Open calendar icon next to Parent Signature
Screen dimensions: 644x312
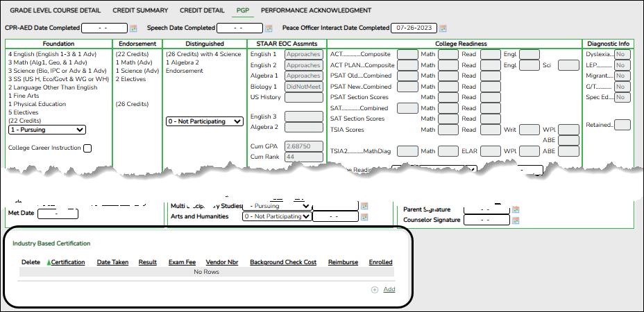(x=516, y=209)
